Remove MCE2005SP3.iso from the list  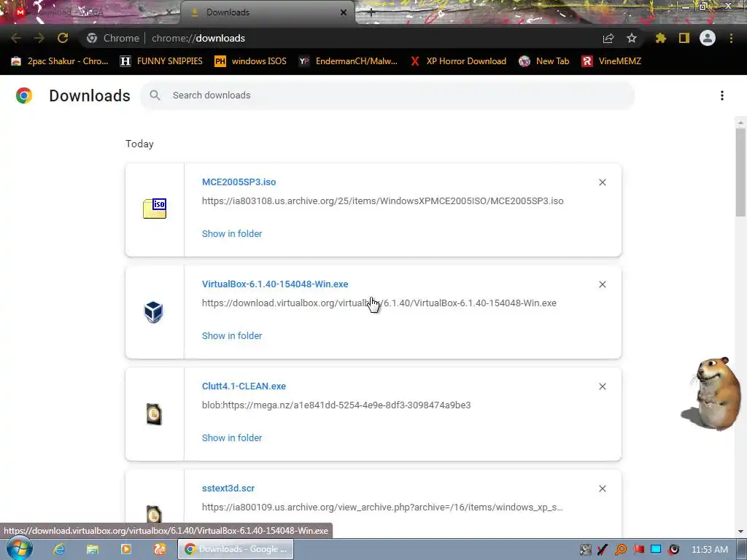pos(602,182)
